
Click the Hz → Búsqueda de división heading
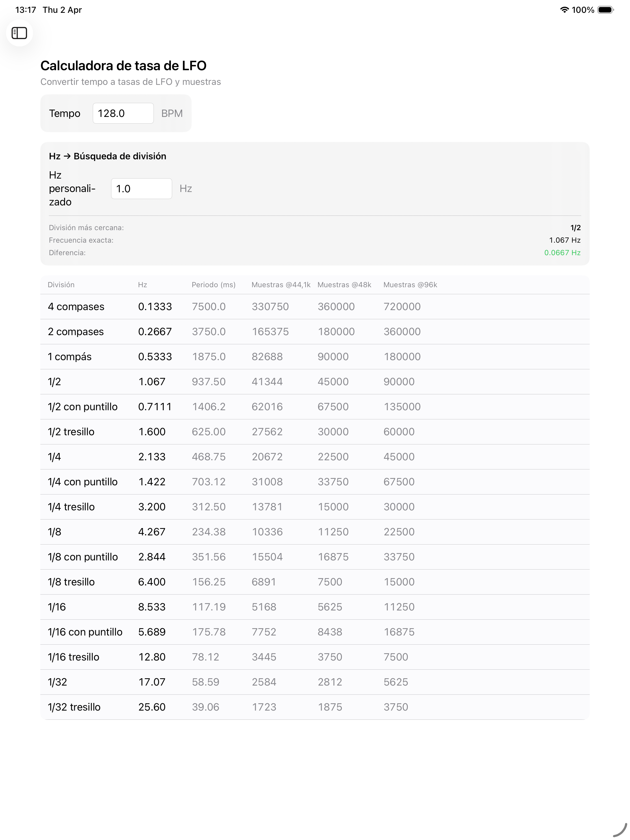tap(107, 156)
